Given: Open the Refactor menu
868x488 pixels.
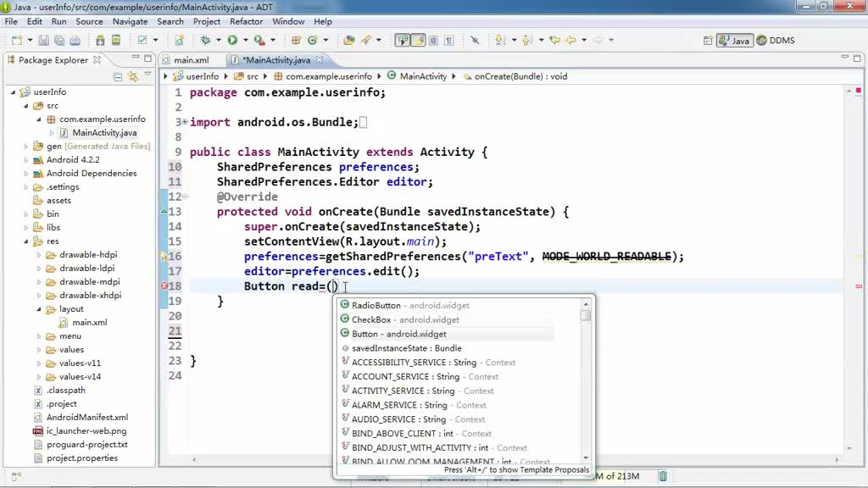Looking at the screenshot, I should click(247, 21).
